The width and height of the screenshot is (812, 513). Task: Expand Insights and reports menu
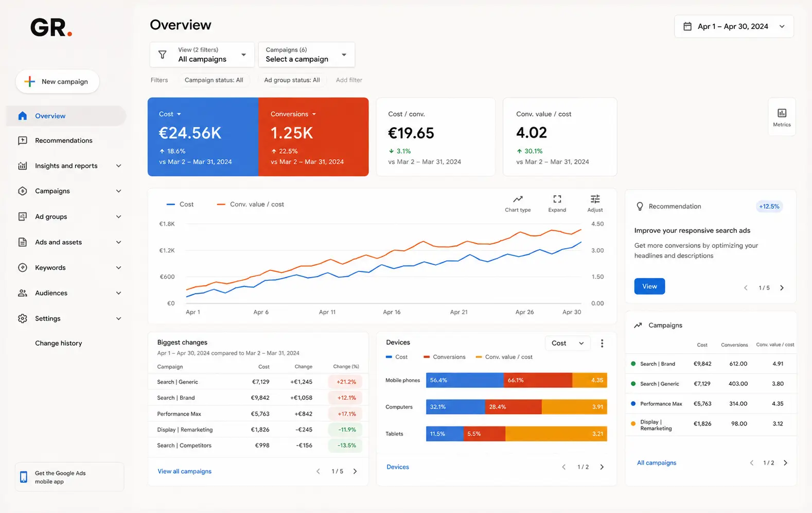[119, 166]
